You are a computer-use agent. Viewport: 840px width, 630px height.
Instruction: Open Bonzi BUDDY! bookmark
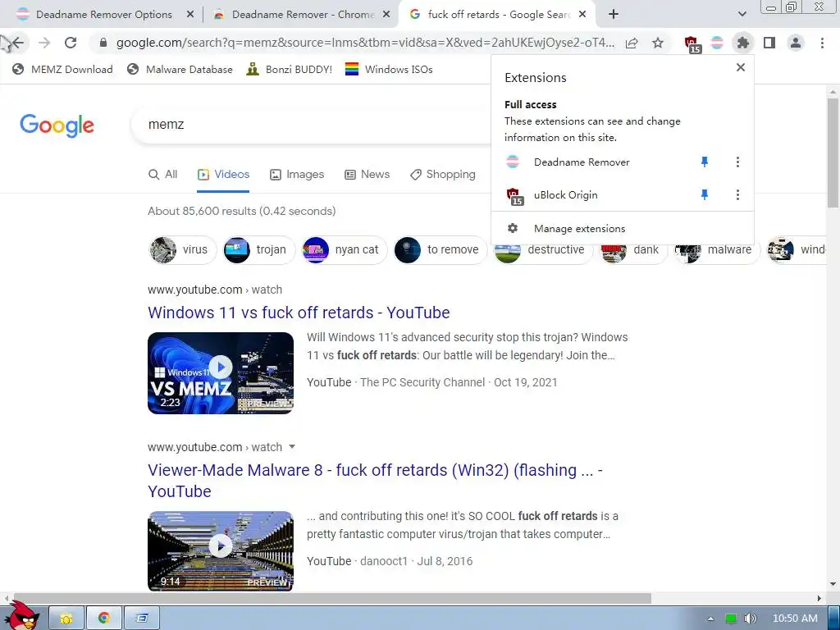click(x=290, y=69)
